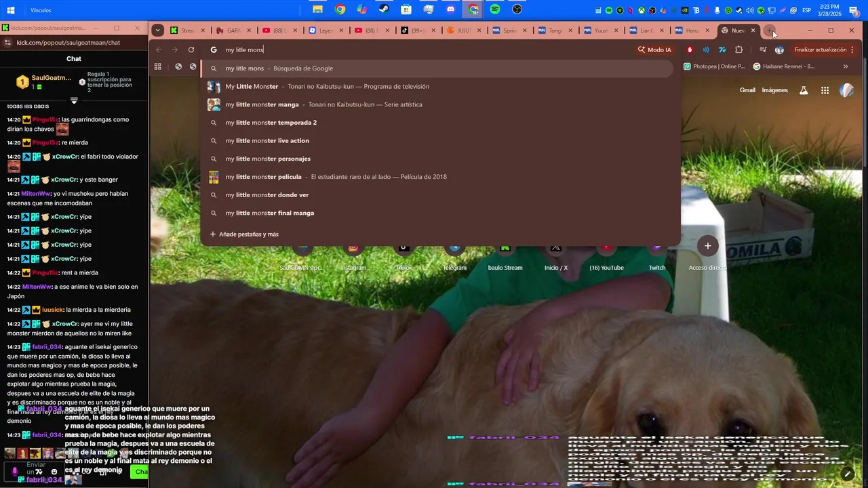Open site info icon in the Kick popout

(x=7, y=42)
